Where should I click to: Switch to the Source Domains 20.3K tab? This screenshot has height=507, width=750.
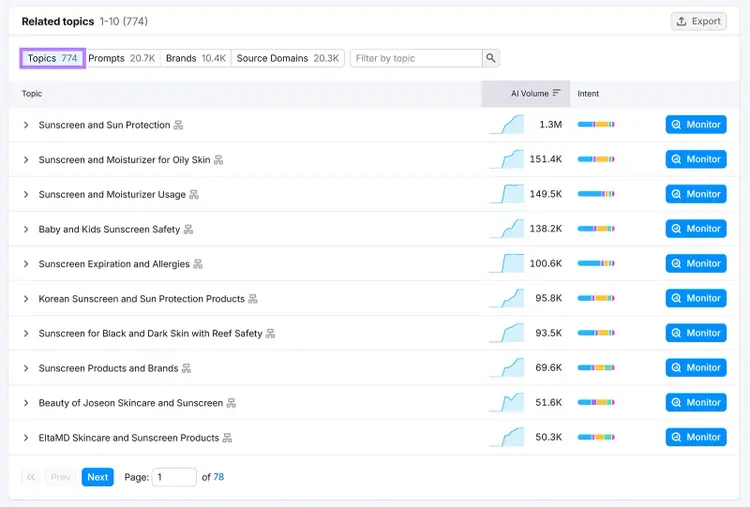click(287, 58)
